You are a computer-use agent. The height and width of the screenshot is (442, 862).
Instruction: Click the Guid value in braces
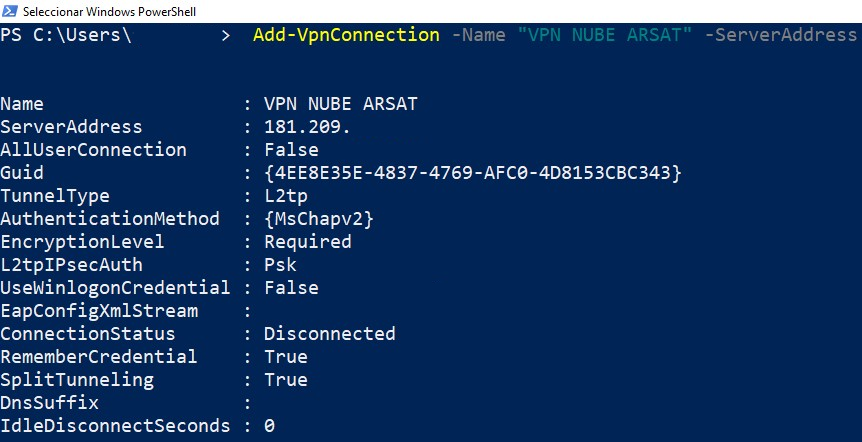473,173
